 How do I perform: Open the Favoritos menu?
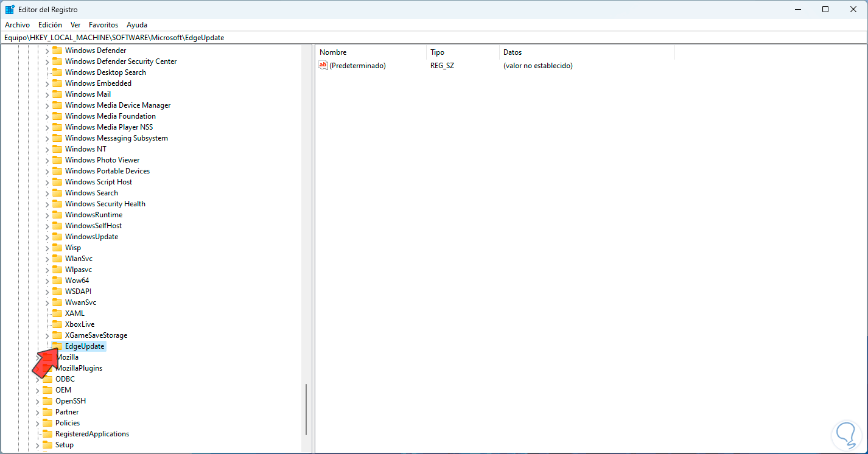click(103, 25)
